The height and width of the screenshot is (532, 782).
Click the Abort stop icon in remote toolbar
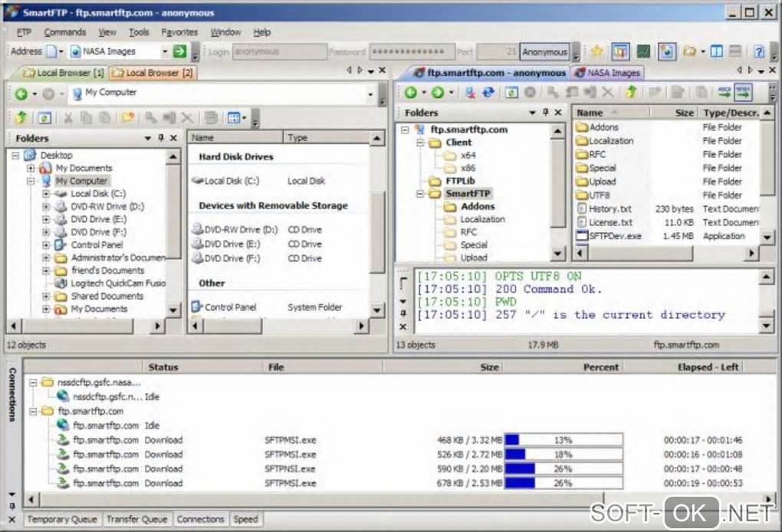tap(530, 92)
